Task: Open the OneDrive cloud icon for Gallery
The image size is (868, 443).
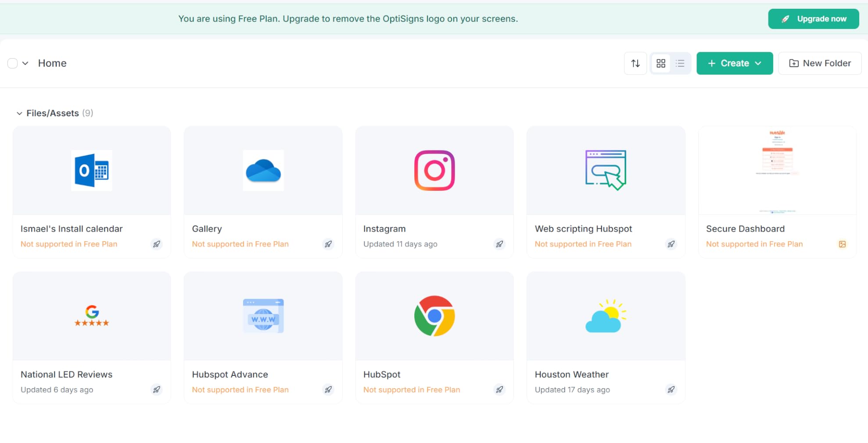Action: click(x=263, y=171)
